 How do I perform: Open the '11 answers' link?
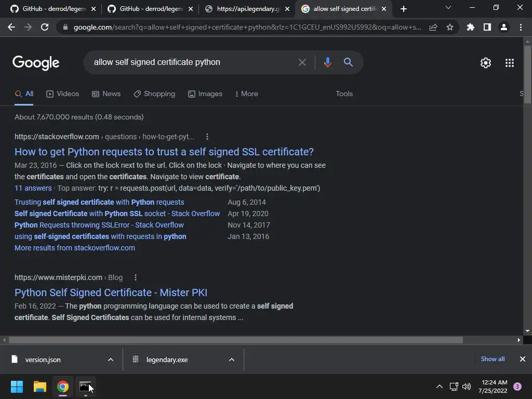click(x=33, y=188)
